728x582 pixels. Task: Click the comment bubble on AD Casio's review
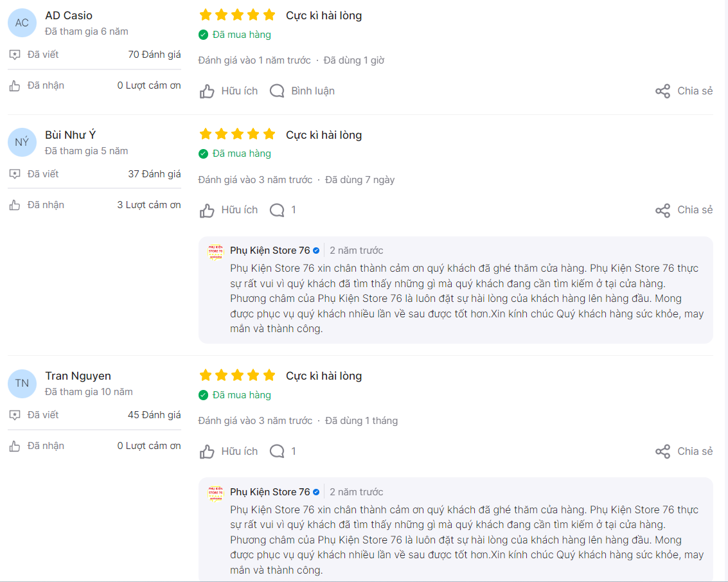point(277,91)
